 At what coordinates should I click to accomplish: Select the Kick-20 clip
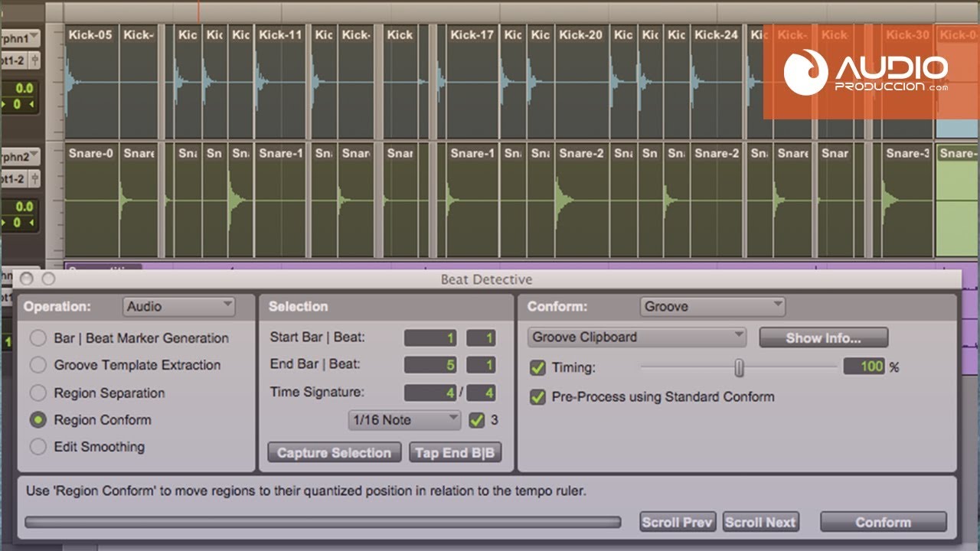pyautogui.click(x=582, y=82)
